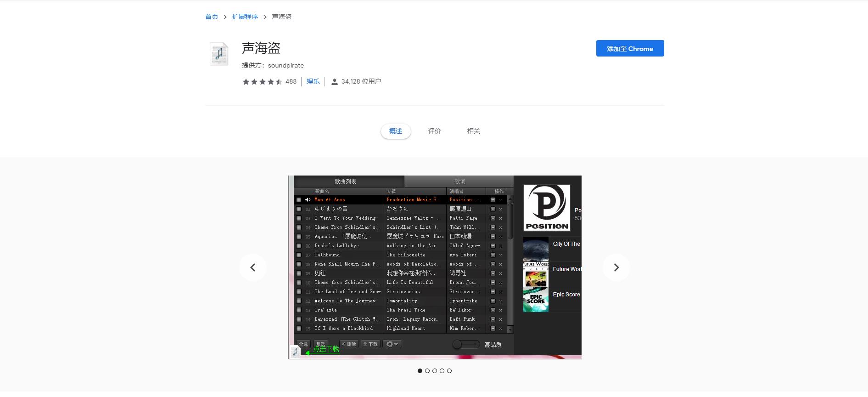The height and width of the screenshot is (397, 868).
Task: Select the third carousel dot indicator
Action: (x=435, y=371)
